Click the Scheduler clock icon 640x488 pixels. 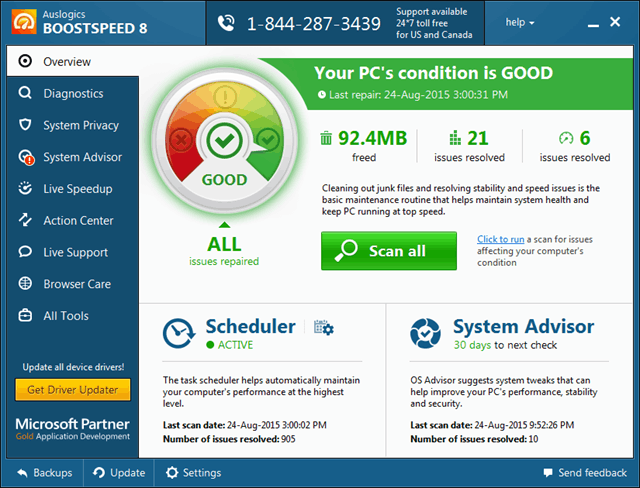pos(179,333)
